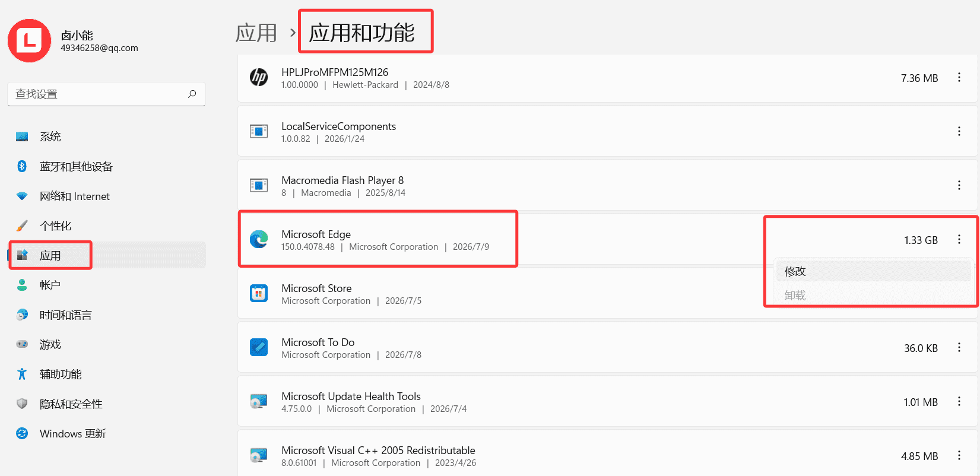
Task: Click the network Wi-Fi icon in the sidebar
Action: pos(22,196)
